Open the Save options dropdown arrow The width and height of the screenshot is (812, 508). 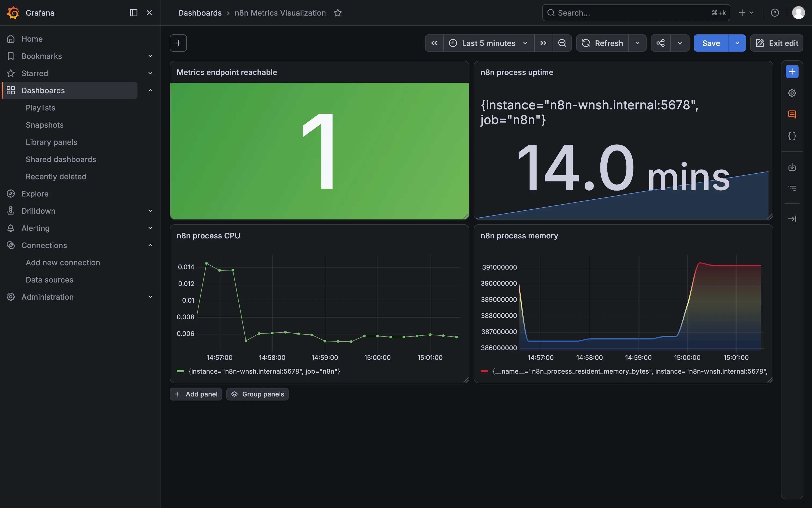[x=737, y=43]
